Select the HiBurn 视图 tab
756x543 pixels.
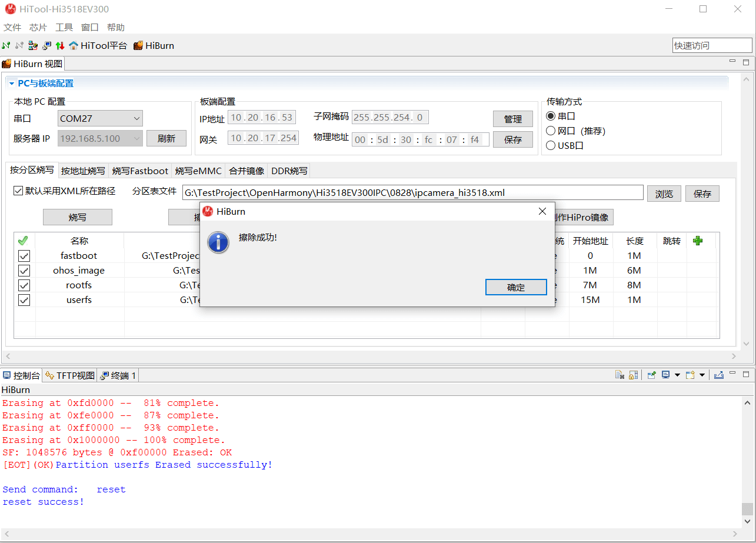[32, 64]
